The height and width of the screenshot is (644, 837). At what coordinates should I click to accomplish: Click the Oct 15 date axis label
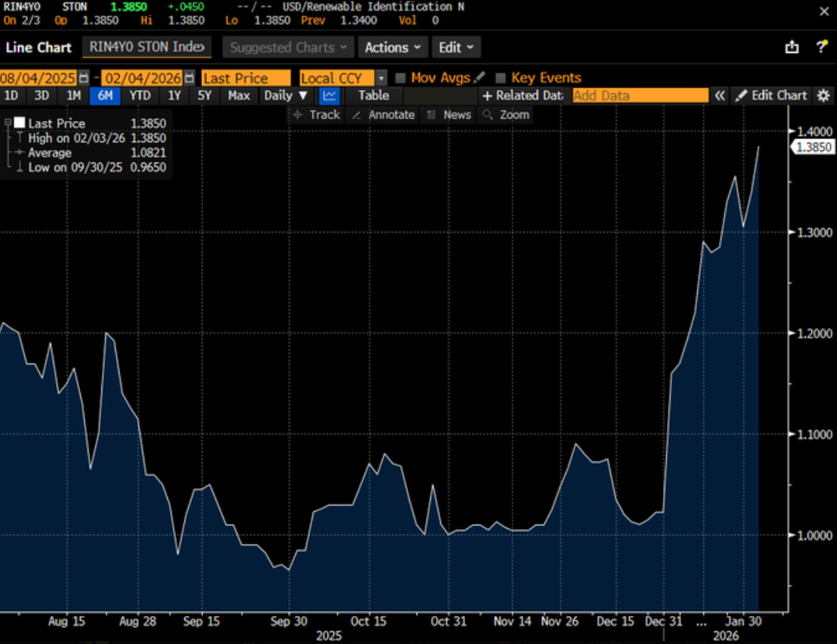click(368, 621)
